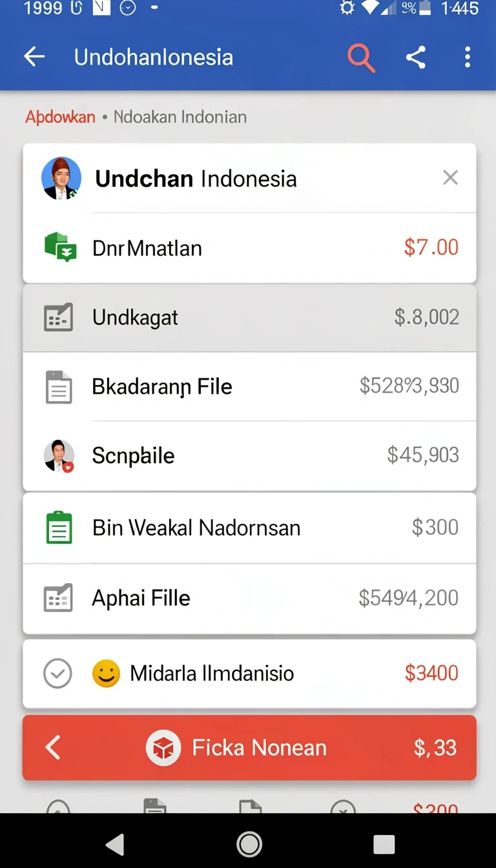Go back using header arrow

pyautogui.click(x=34, y=57)
